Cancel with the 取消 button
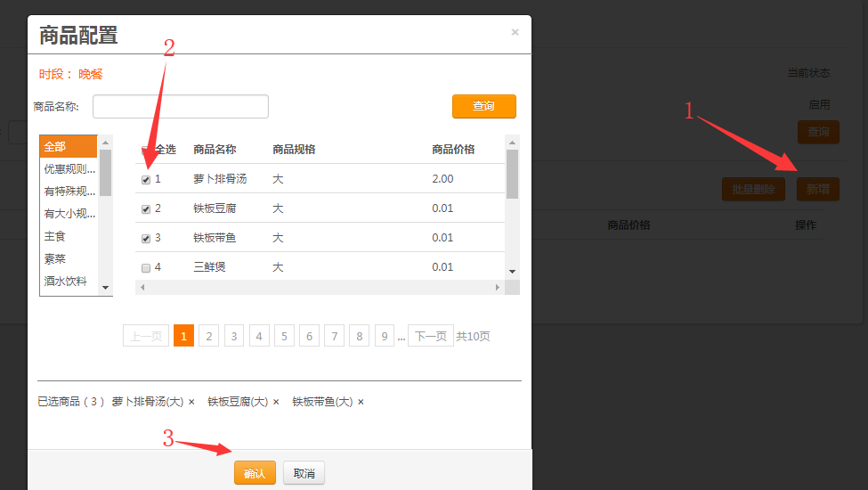868x490 pixels. click(304, 473)
